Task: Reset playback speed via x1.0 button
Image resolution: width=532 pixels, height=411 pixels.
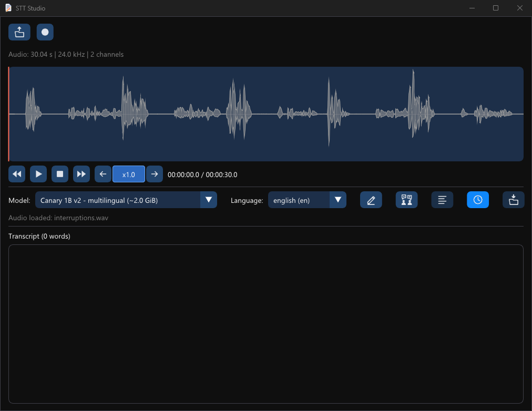Action: click(129, 174)
